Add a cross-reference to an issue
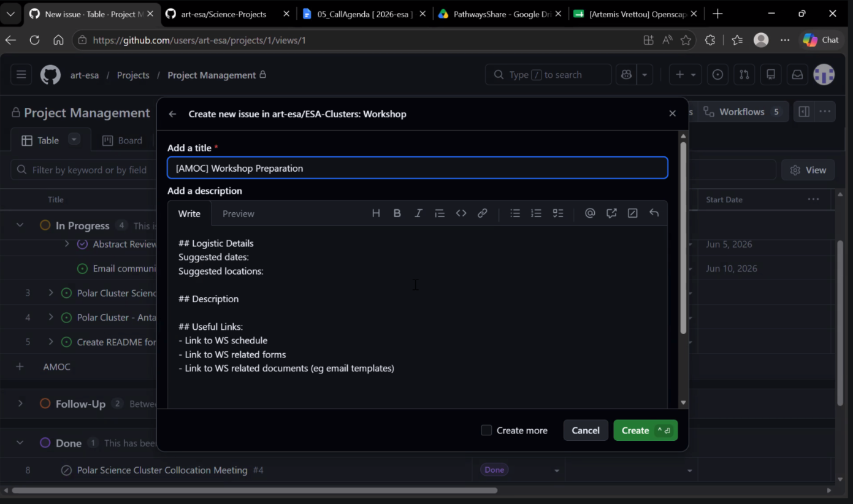Image resolution: width=853 pixels, height=504 pixels. 611,213
